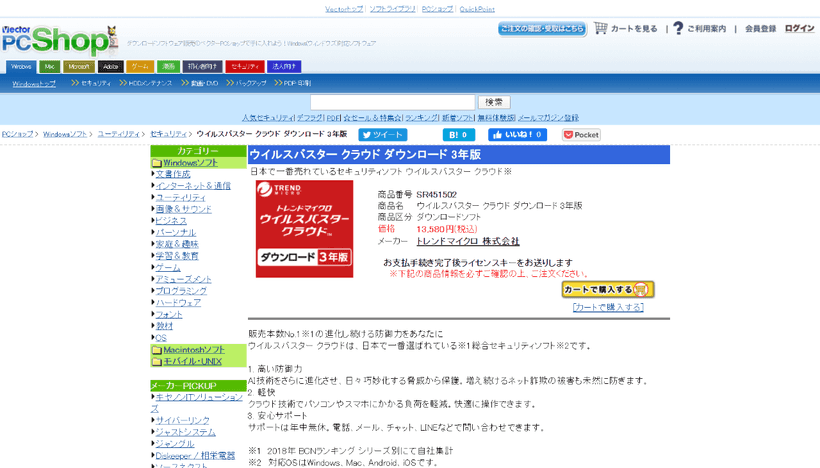Open PDF 印刷 in blue nav bar
The width and height of the screenshot is (820, 468).
(x=297, y=84)
